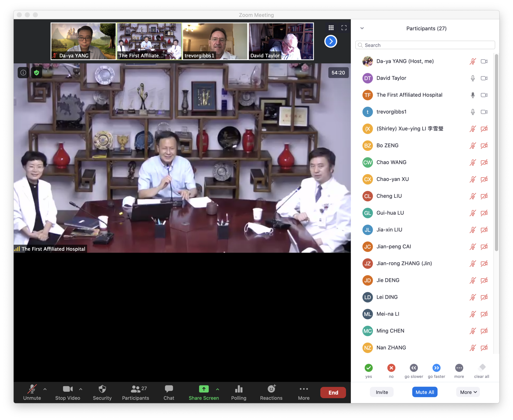This screenshot has height=420, width=513.
Task: Click Stop Video camera icon
Action: [x=68, y=389]
